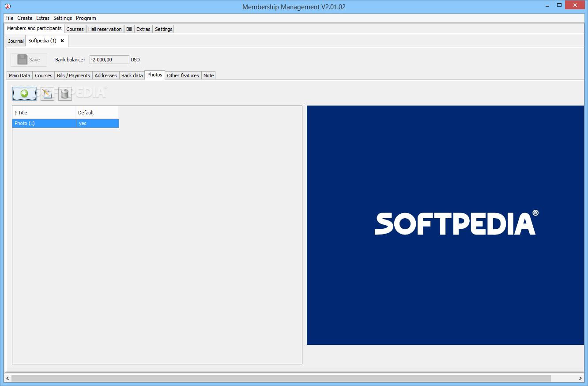Click the Bank balance value field

(x=109, y=60)
